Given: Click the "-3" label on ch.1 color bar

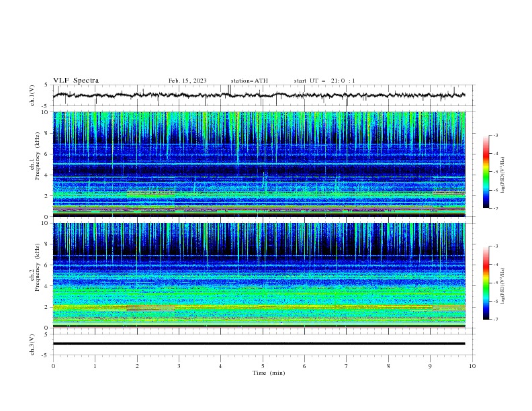Looking at the screenshot, I should (x=496, y=135).
